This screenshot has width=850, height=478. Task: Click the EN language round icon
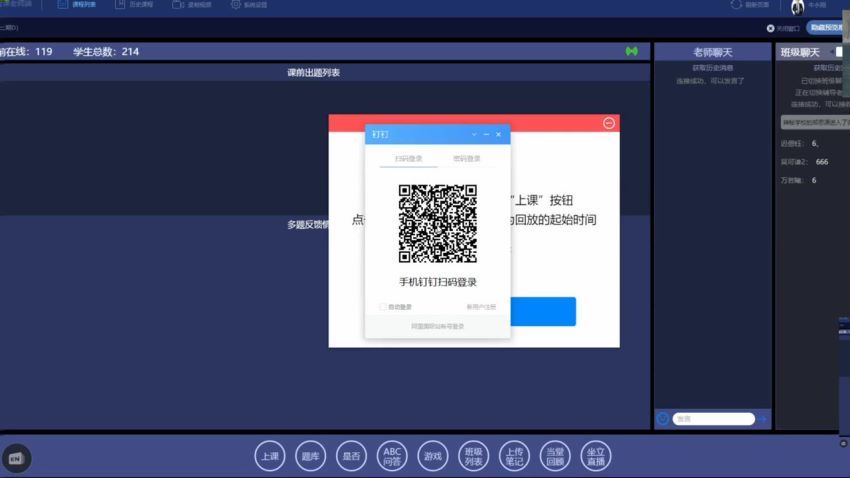(x=16, y=458)
